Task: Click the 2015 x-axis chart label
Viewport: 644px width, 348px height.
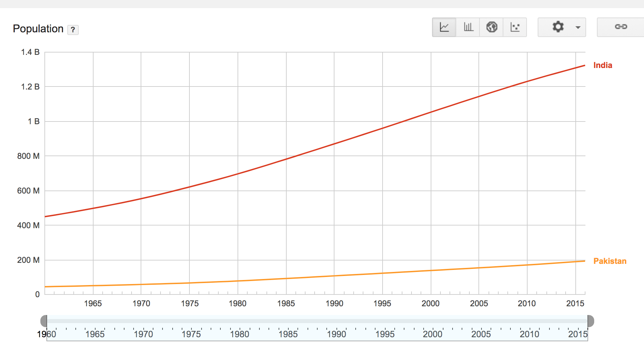Action: point(575,304)
